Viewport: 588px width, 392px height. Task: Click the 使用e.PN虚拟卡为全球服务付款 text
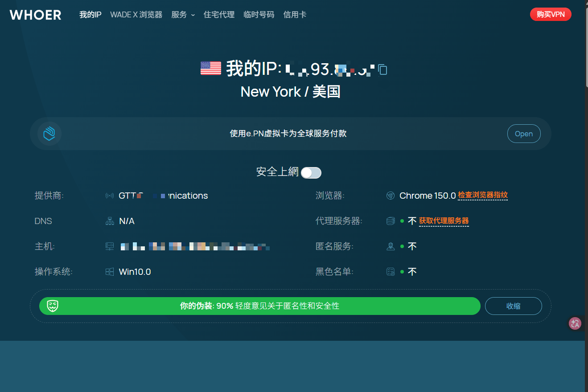click(288, 134)
